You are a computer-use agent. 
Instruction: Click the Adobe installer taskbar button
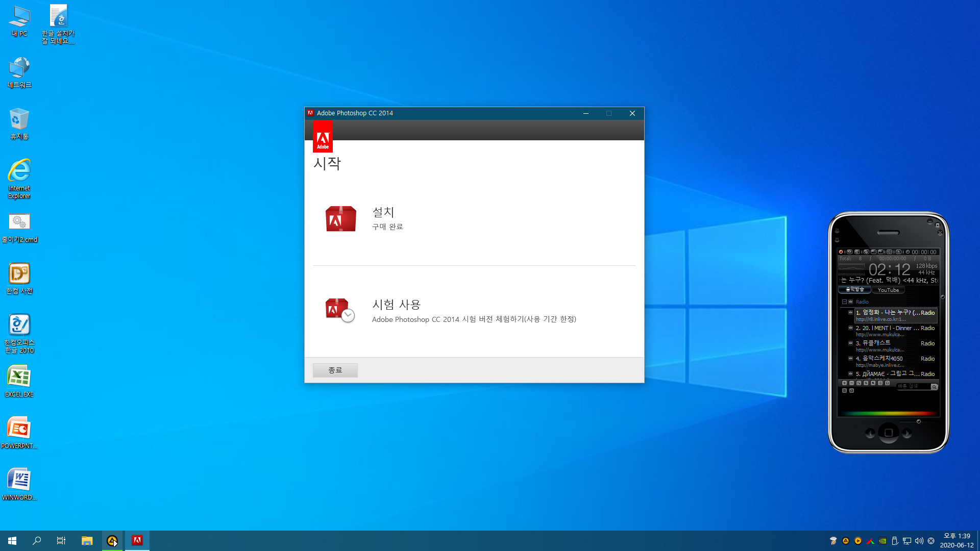[x=137, y=541]
